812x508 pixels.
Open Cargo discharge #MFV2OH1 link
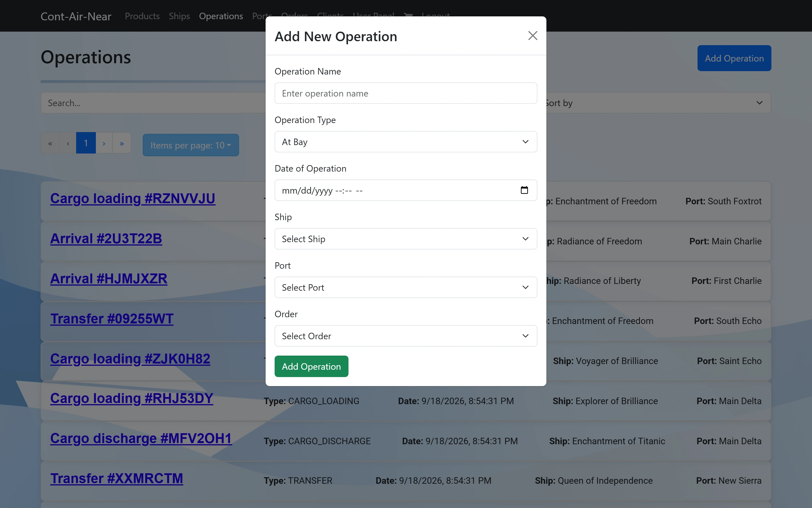pos(141,438)
